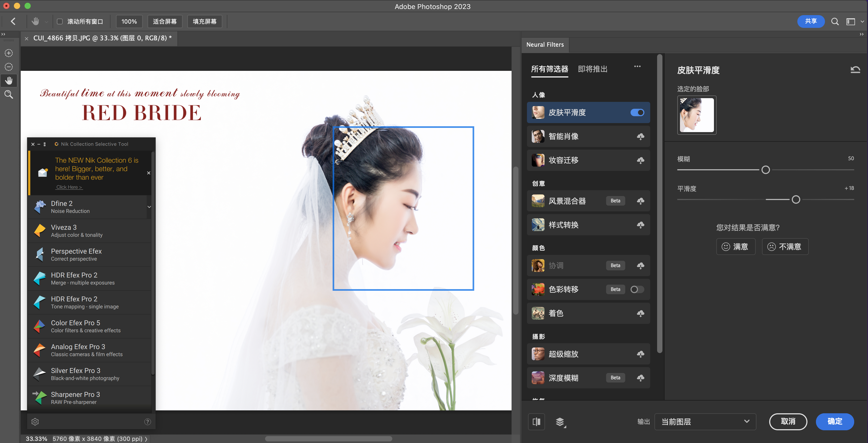Select the zoom magnifier tool in left toolbar
Viewport: 868px width, 443px height.
9,95
